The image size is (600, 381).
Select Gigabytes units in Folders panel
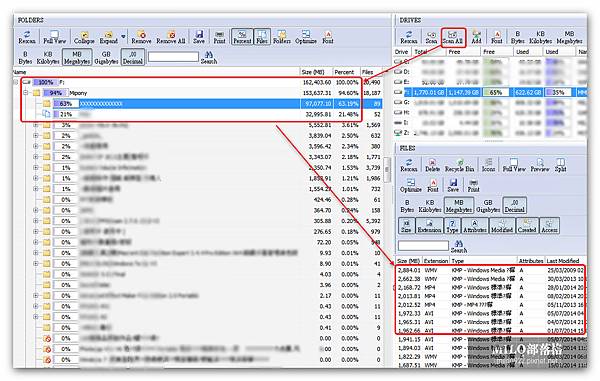click(x=106, y=57)
